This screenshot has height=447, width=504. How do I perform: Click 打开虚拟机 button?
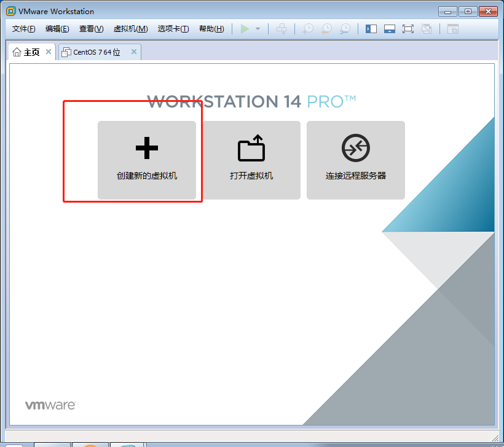click(x=251, y=160)
